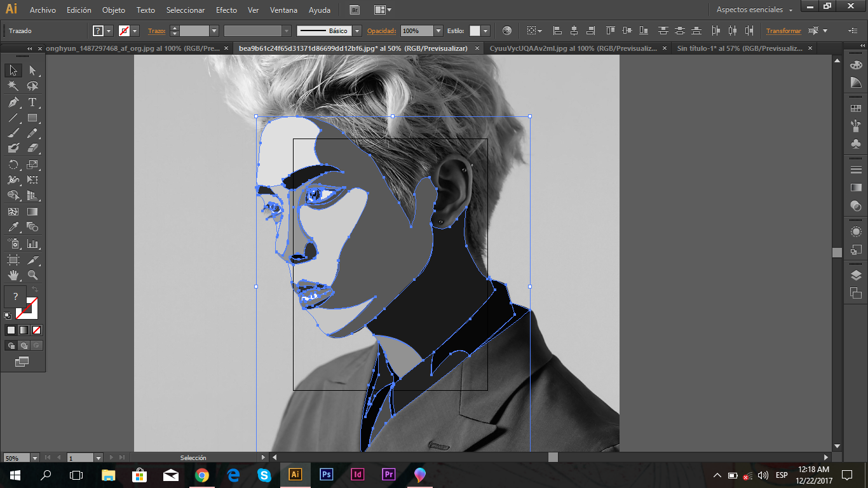Select the Hand tool

coord(13,275)
